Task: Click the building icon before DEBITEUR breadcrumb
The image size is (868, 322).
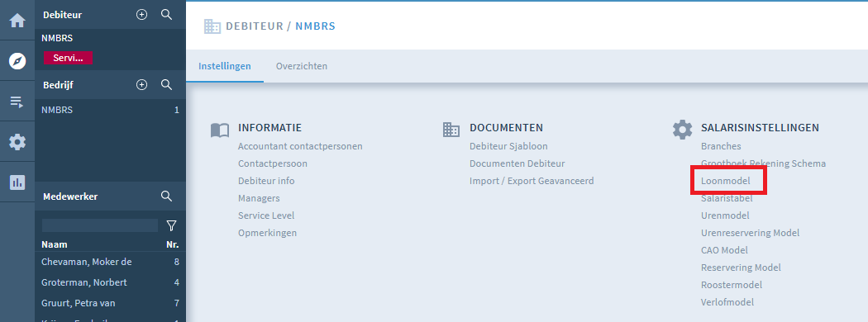Action: (212, 26)
